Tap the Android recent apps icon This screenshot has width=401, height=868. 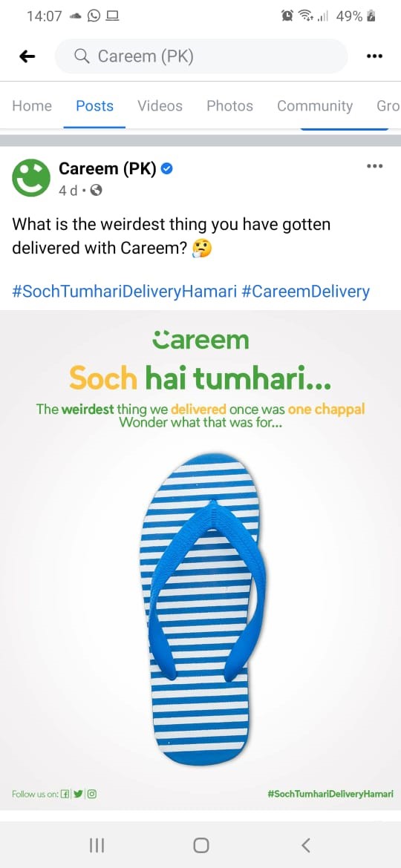click(x=97, y=845)
